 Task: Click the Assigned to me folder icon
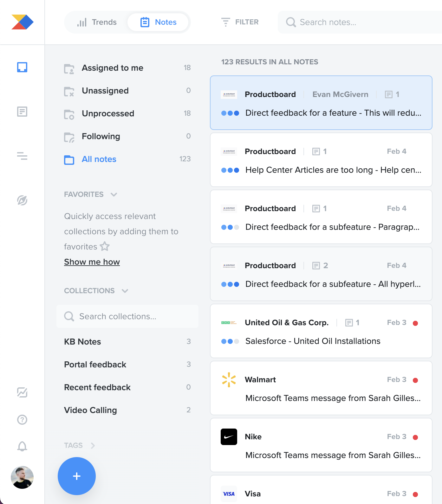(x=69, y=68)
